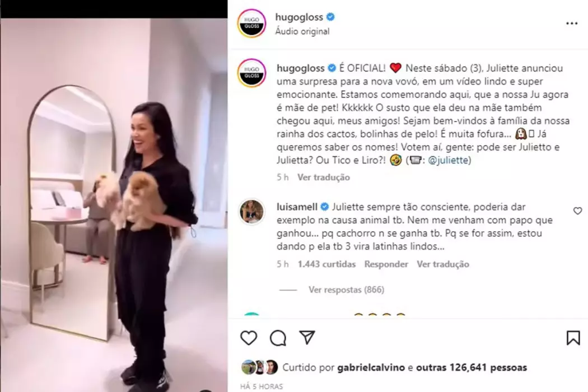
Task: Save post with bookmark icon
Action: pyautogui.click(x=573, y=338)
